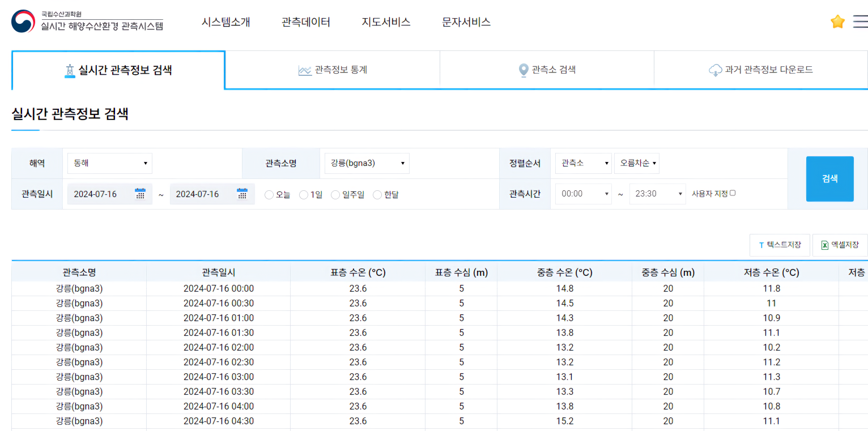Click the 2024-07-16 01:30 timestamp cell
The image size is (868, 431).
point(219,333)
